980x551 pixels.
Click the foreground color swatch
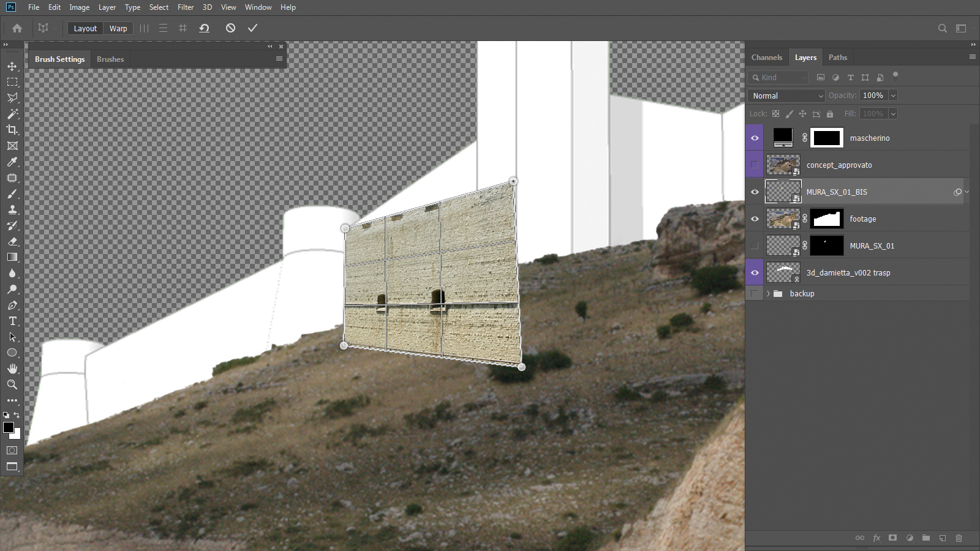pos(9,427)
